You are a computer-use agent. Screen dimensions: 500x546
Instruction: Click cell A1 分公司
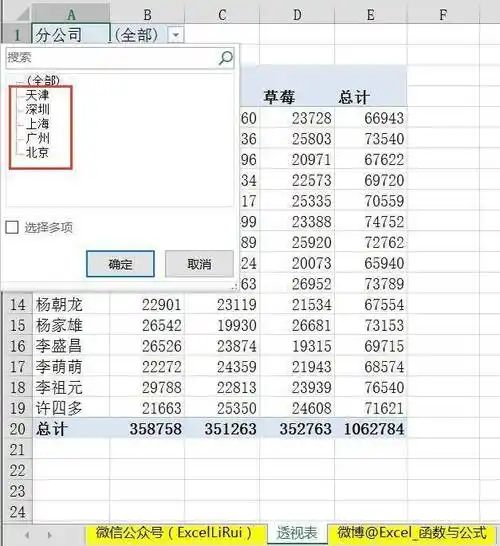pyautogui.click(x=71, y=34)
